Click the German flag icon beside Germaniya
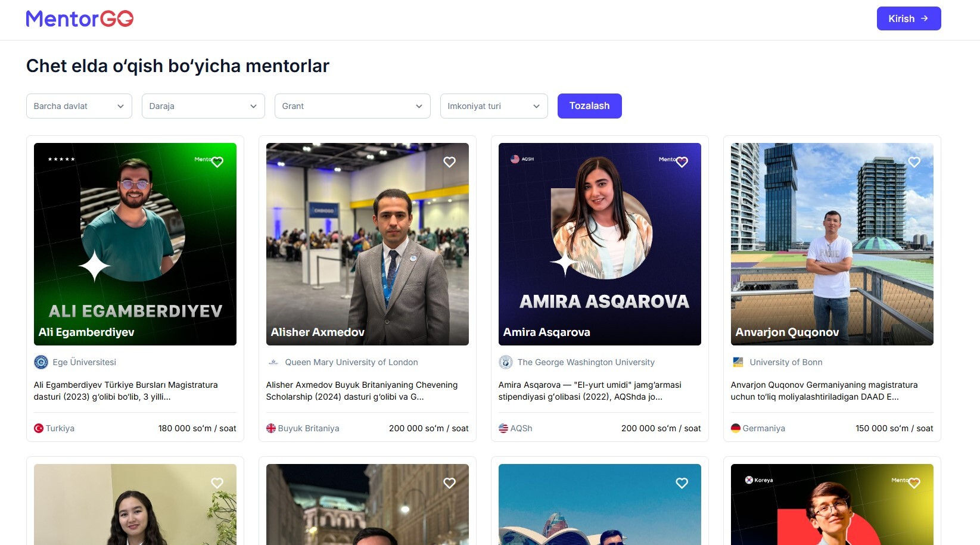The image size is (980, 545). pyautogui.click(x=736, y=428)
